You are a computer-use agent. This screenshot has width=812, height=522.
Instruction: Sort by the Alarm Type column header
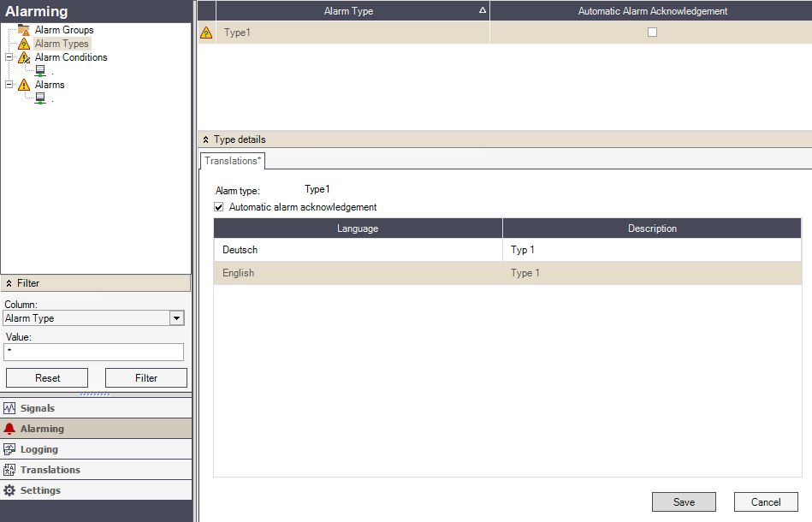point(349,11)
